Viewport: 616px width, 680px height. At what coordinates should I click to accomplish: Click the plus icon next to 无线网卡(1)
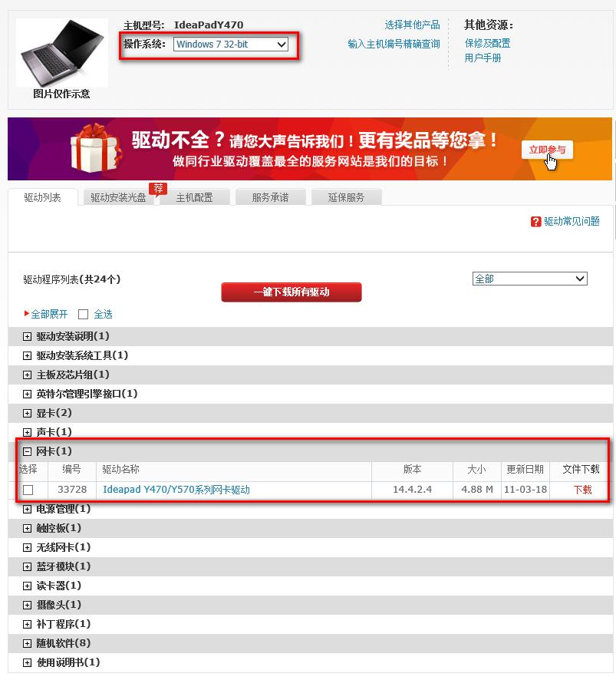click(x=27, y=548)
